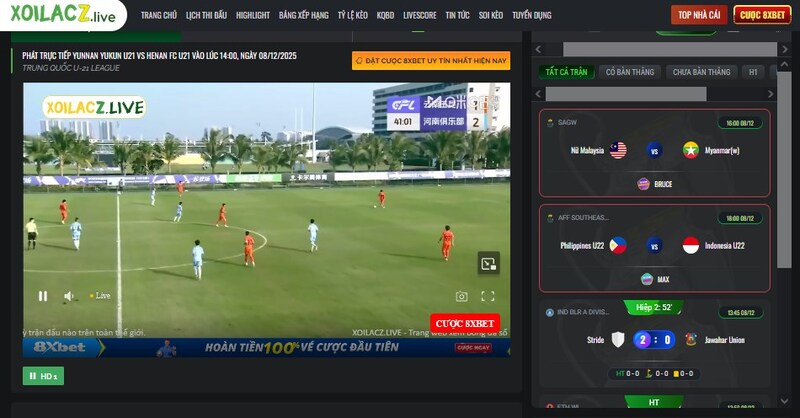Image resolution: width=800 pixels, height=418 pixels.
Task: Mute the video player volume
Action: coord(69,296)
